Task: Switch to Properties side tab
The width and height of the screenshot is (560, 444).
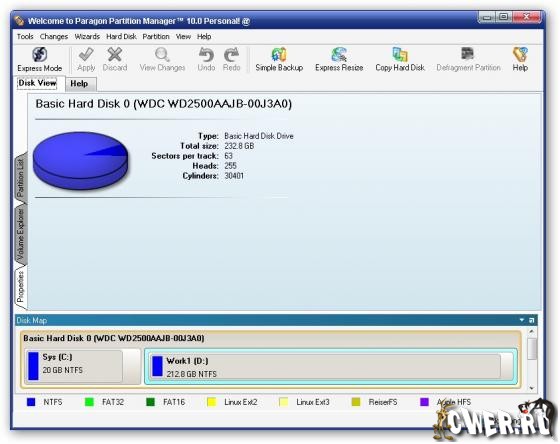Action: tap(20, 287)
